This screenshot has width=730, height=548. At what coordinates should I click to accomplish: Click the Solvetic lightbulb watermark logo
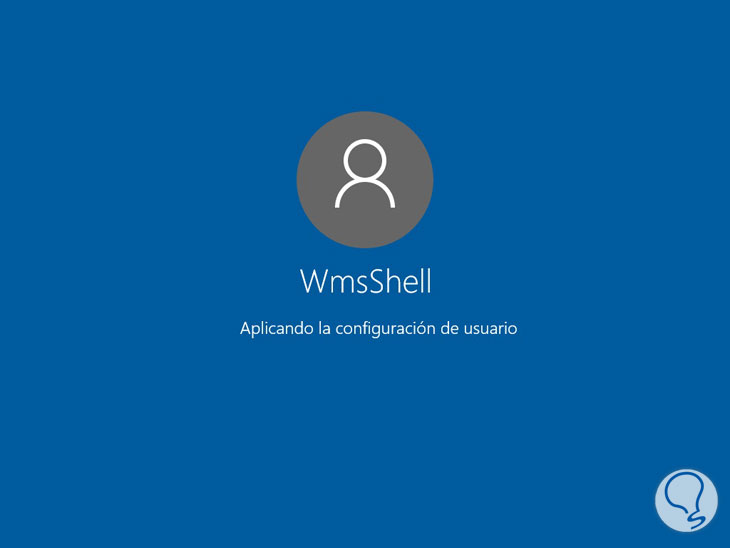tap(686, 500)
